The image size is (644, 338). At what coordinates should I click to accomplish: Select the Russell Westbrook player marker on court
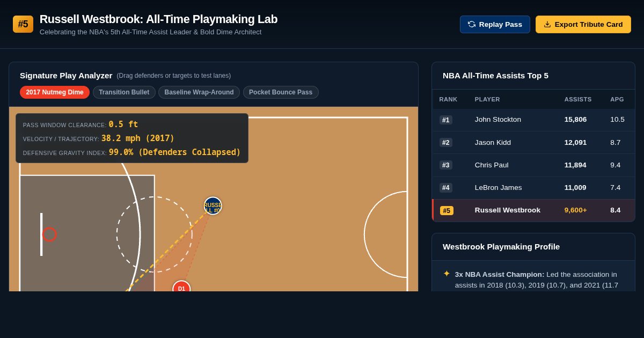click(x=213, y=206)
